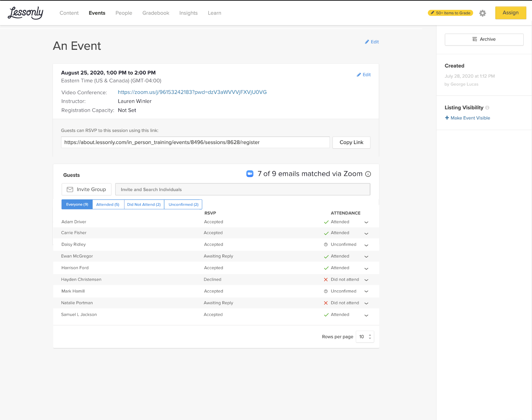Expand attendance dropdown for Samuel L Jackson

(x=366, y=315)
